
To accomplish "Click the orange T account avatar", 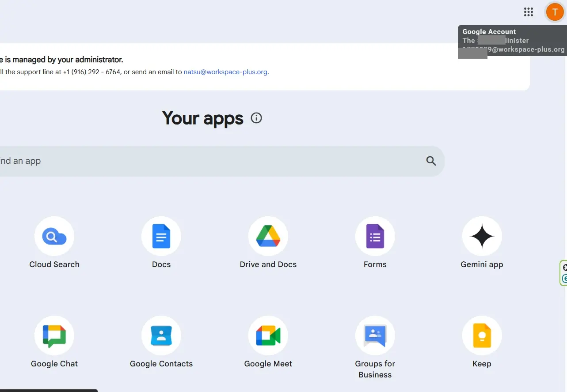I will click(555, 12).
